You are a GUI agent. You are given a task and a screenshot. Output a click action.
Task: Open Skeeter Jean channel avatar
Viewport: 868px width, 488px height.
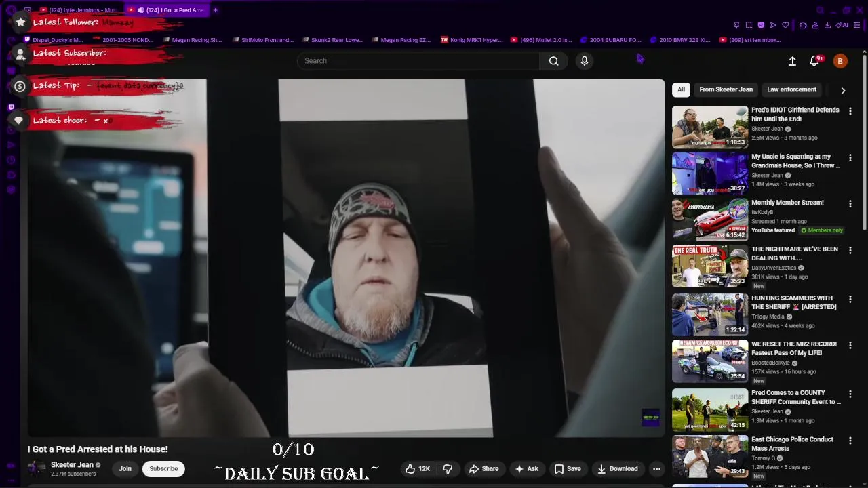(37, 468)
